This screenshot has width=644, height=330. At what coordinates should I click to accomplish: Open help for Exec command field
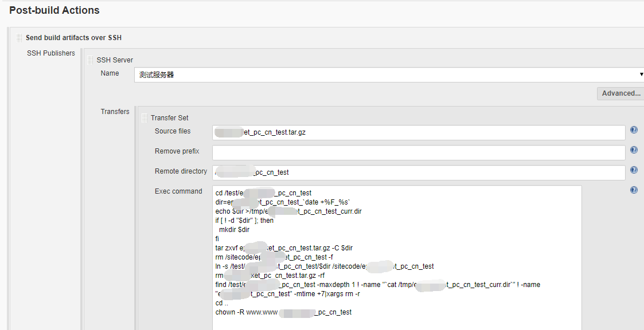634,190
